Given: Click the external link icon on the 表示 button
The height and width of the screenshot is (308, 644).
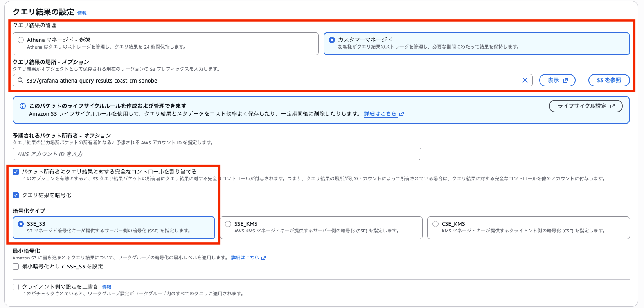Looking at the screenshot, I should point(565,80).
